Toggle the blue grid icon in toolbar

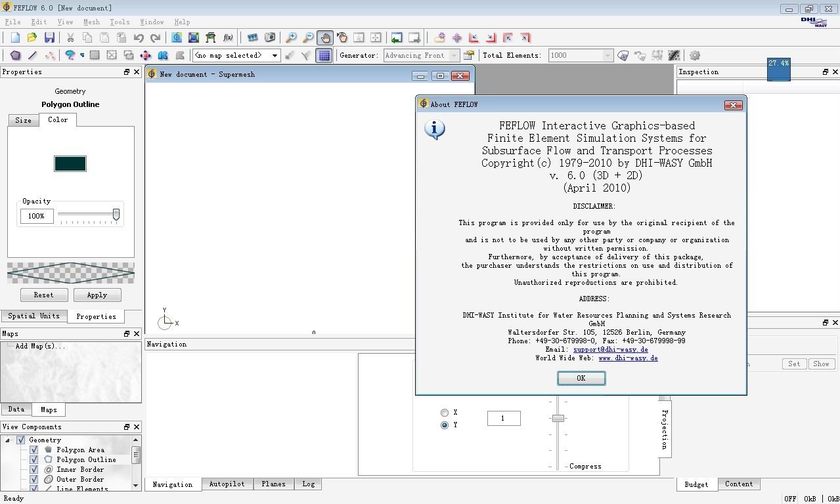coord(324,56)
